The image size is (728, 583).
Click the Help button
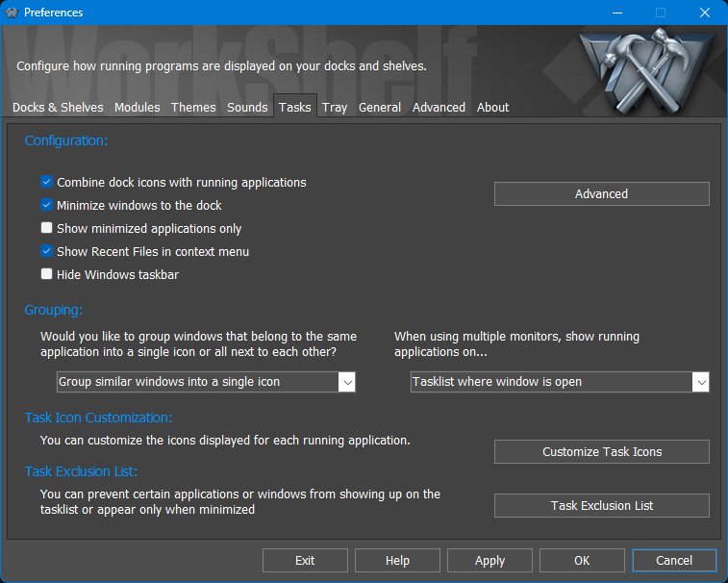[x=397, y=560]
